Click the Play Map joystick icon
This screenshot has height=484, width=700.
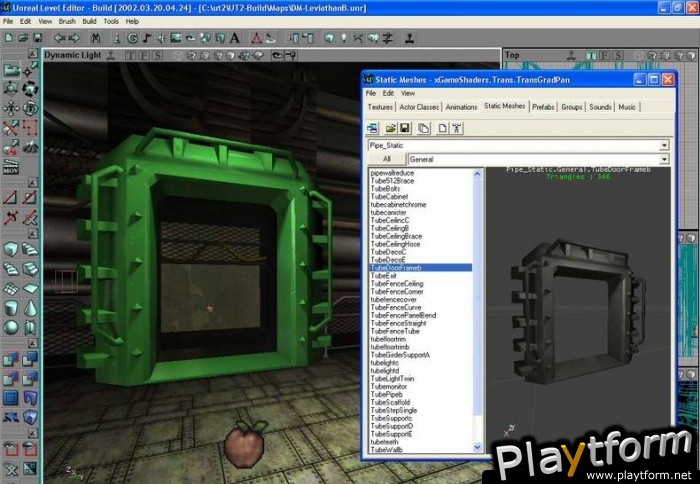point(409,38)
